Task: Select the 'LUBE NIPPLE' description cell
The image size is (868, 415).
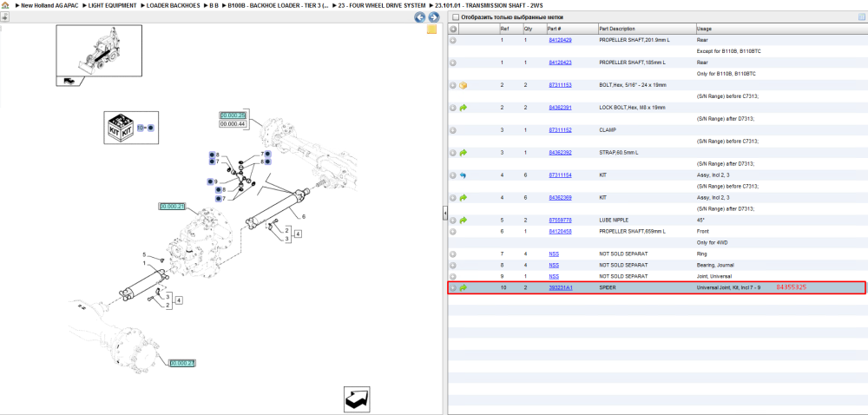Action: [613, 220]
